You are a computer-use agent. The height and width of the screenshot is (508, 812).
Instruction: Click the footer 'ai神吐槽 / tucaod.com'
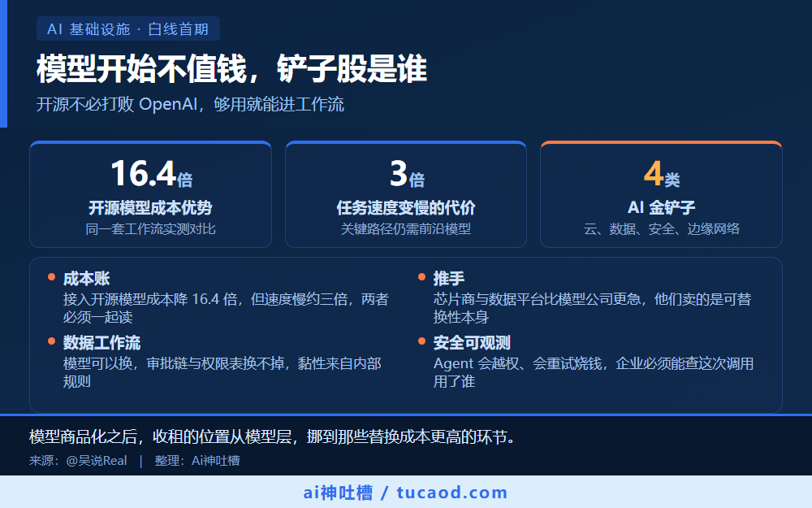(405, 493)
